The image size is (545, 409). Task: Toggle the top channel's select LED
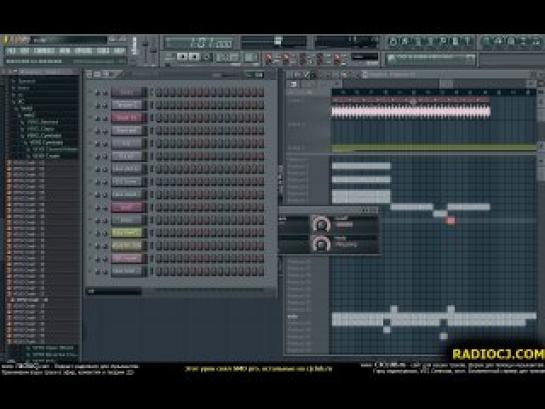click(151, 92)
